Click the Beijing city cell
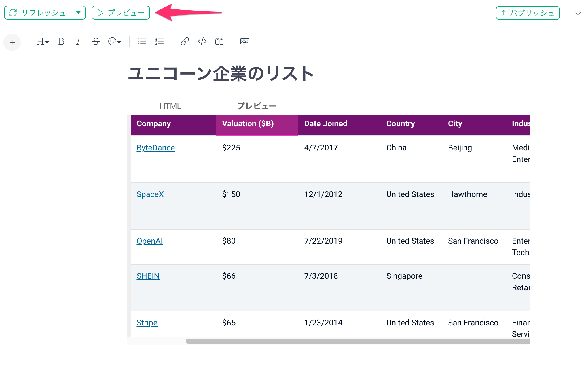Screen dimensions: 588x374 tap(460, 148)
